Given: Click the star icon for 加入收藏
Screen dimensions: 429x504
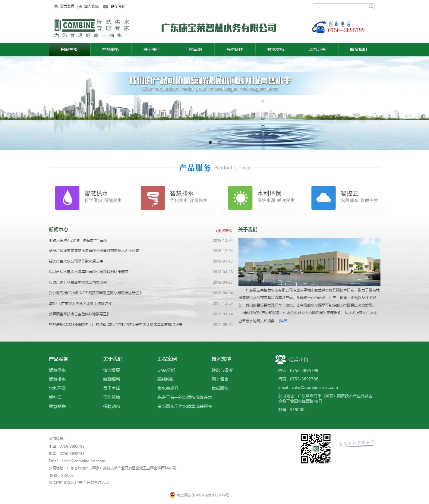Looking at the screenshot, I should [80, 6].
